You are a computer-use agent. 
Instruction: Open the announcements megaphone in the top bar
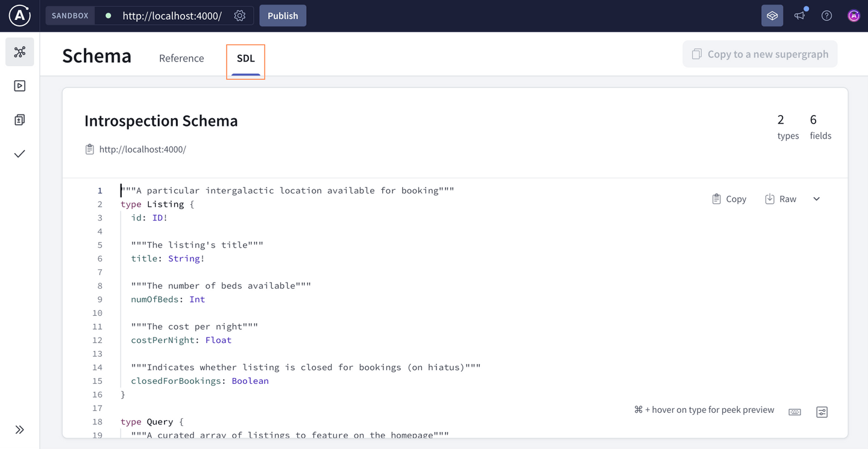pos(799,16)
